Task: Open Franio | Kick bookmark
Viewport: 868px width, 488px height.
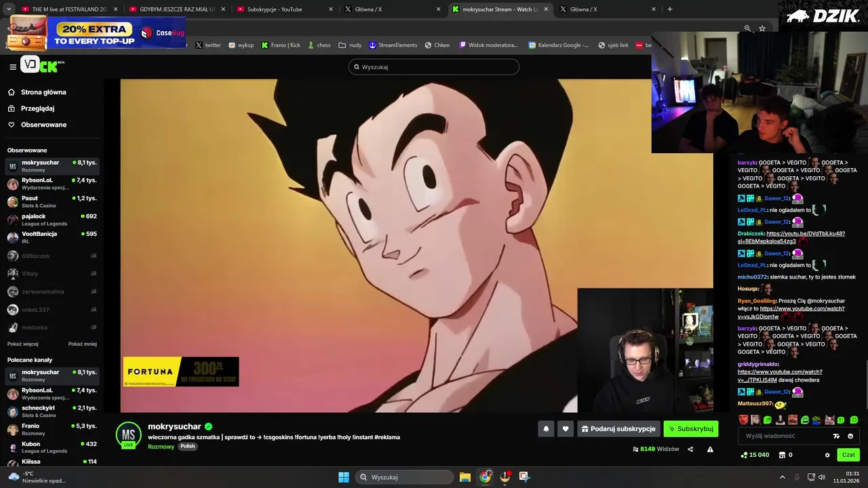Action: click(x=281, y=45)
